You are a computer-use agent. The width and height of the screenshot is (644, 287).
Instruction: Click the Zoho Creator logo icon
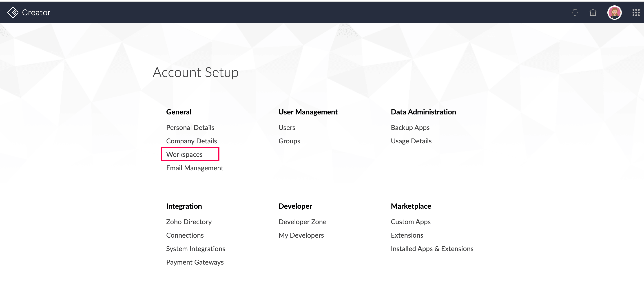point(13,12)
